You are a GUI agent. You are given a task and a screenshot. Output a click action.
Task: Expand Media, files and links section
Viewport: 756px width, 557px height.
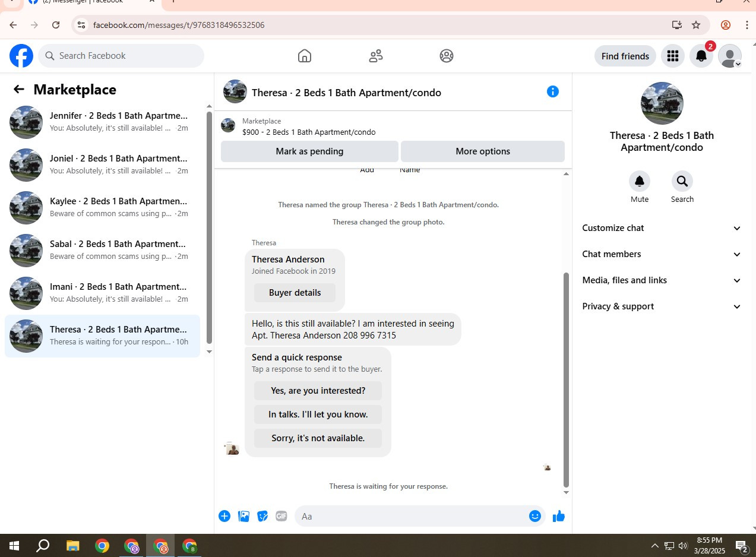662,280
